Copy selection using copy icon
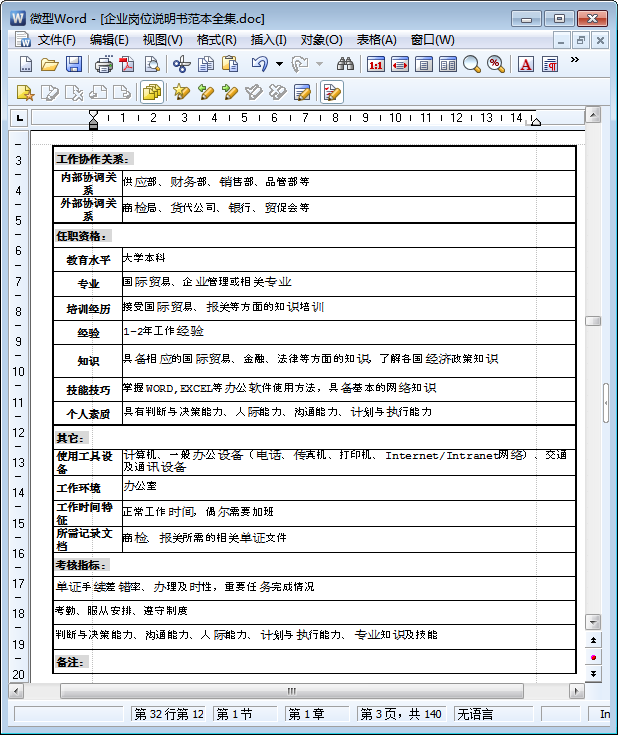The width and height of the screenshot is (618, 735). pos(205,64)
